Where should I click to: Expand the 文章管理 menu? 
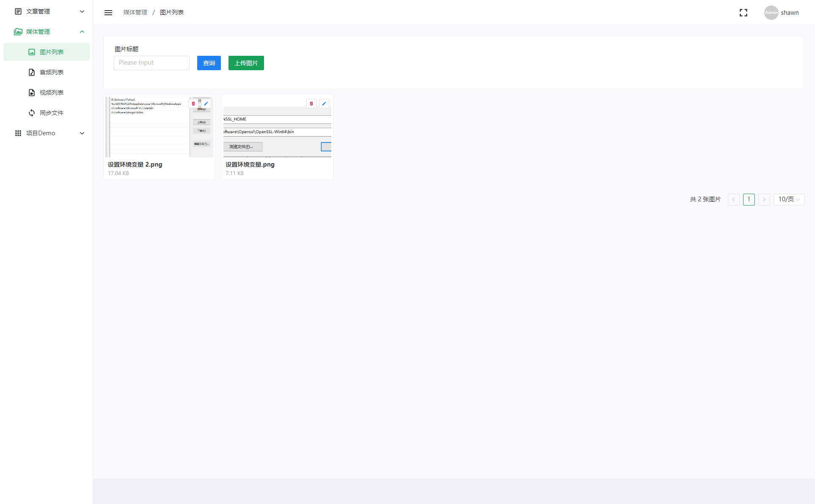pyautogui.click(x=38, y=11)
